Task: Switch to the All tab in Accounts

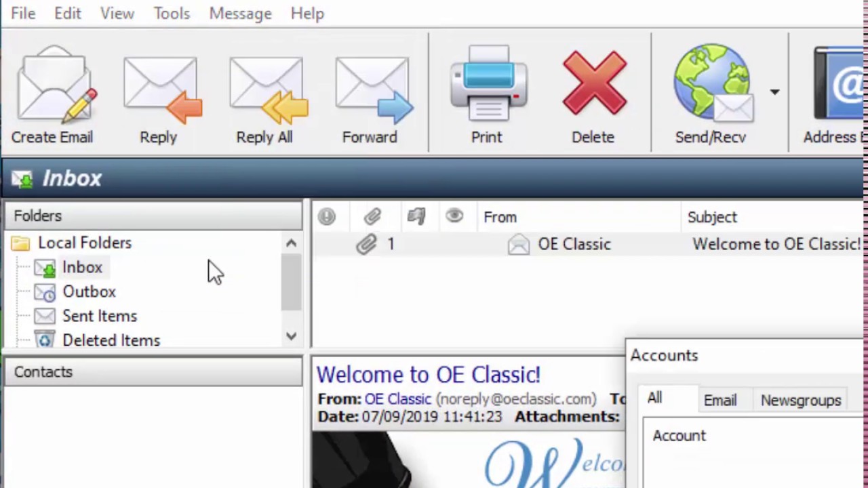Action: [654, 399]
